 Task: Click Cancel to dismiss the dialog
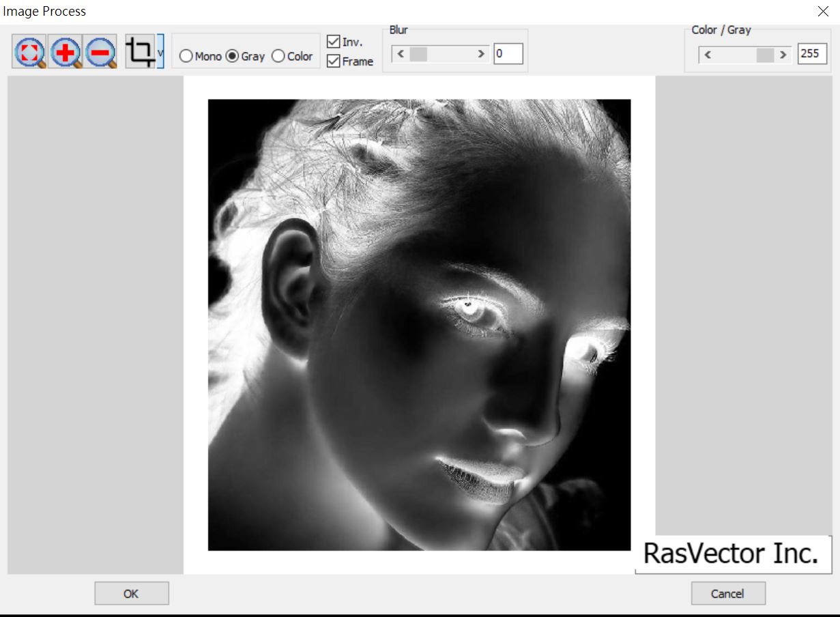tap(727, 593)
